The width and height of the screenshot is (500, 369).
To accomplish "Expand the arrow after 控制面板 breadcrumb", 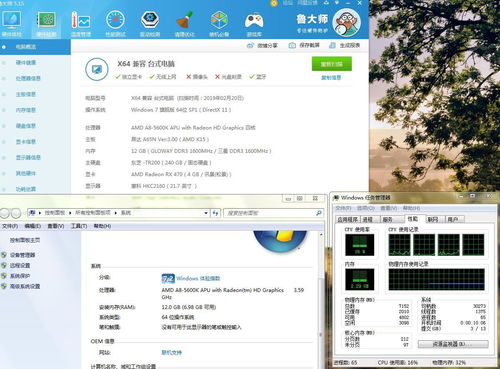I will click(x=70, y=213).
